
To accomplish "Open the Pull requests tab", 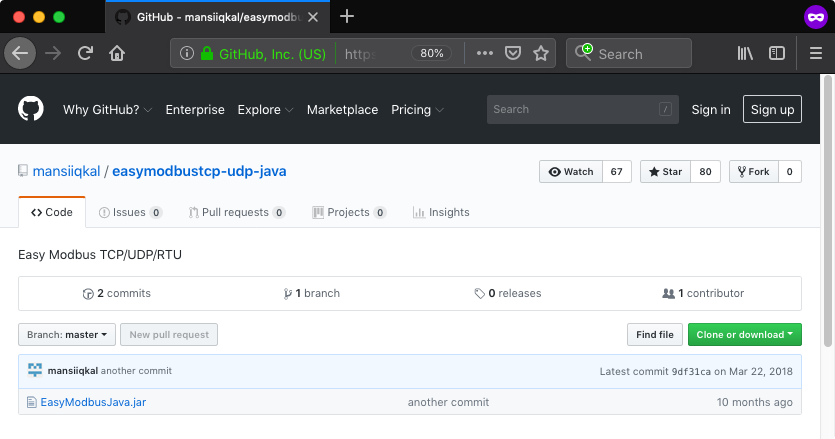I will (235, 212).
